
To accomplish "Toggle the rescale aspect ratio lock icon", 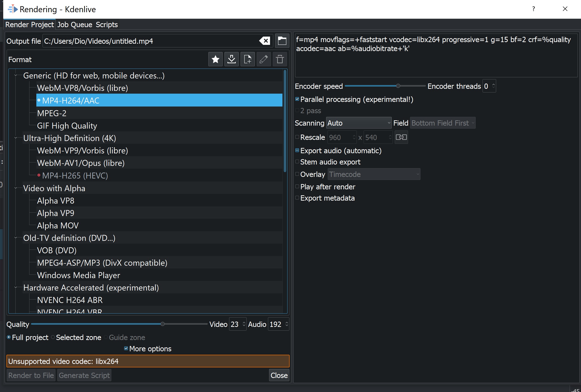I will 401,137.
